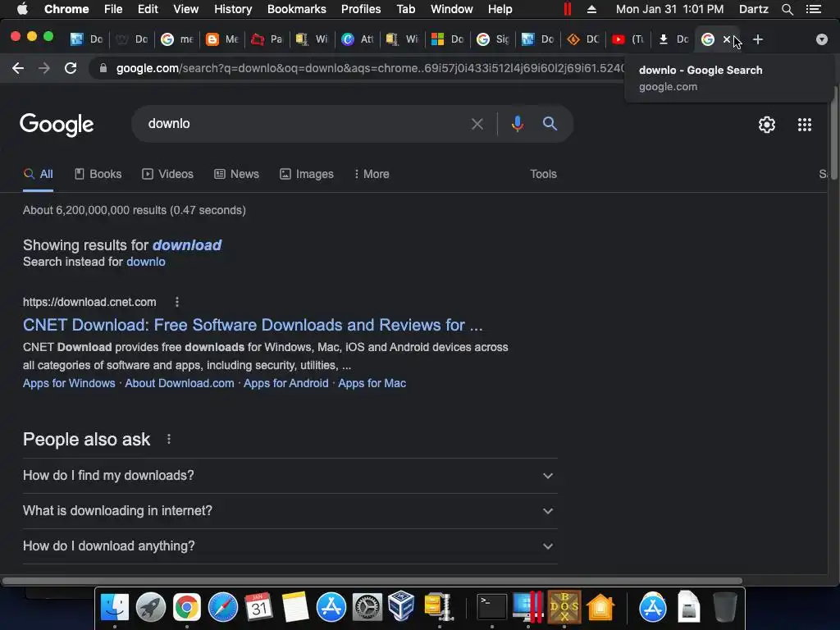
Task: Switch to the Blogger "Me" tab
Action: pos(222,39)
